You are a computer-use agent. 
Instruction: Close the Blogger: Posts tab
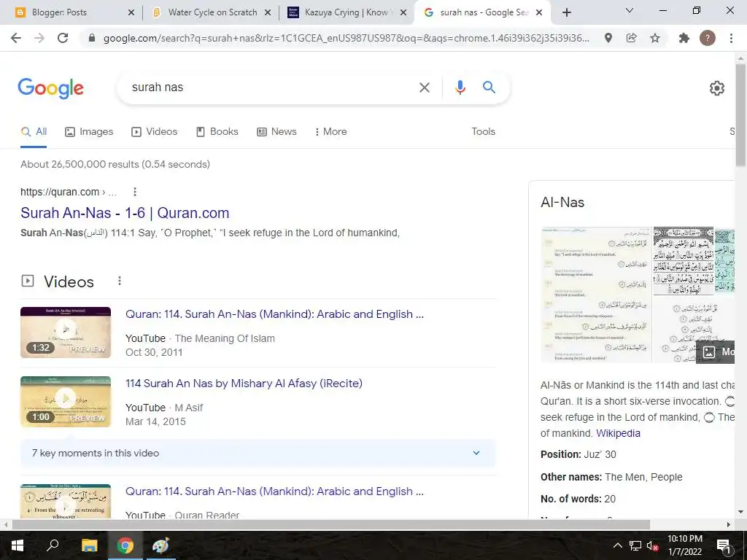click(131, 13)
